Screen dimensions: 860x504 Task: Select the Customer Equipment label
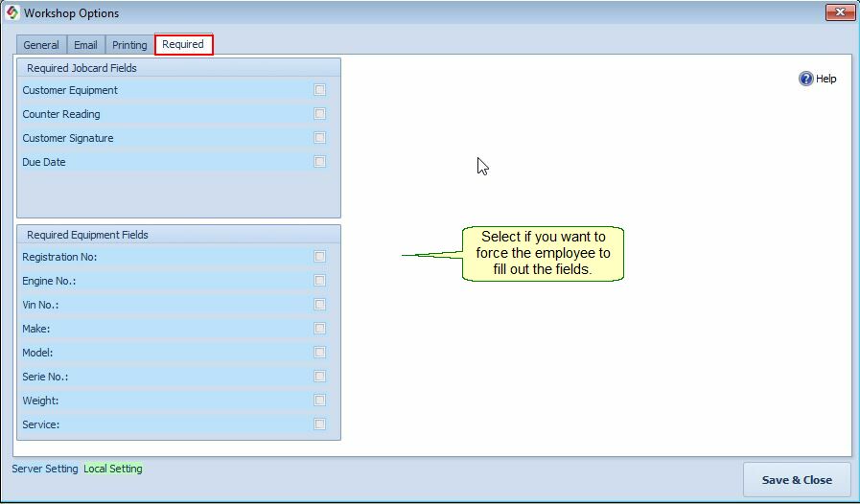coord(70,90)
